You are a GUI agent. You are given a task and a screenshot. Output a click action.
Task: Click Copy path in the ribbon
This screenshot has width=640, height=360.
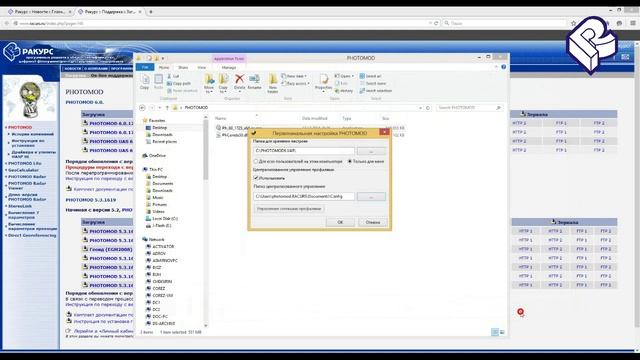[x=179, y=83]
